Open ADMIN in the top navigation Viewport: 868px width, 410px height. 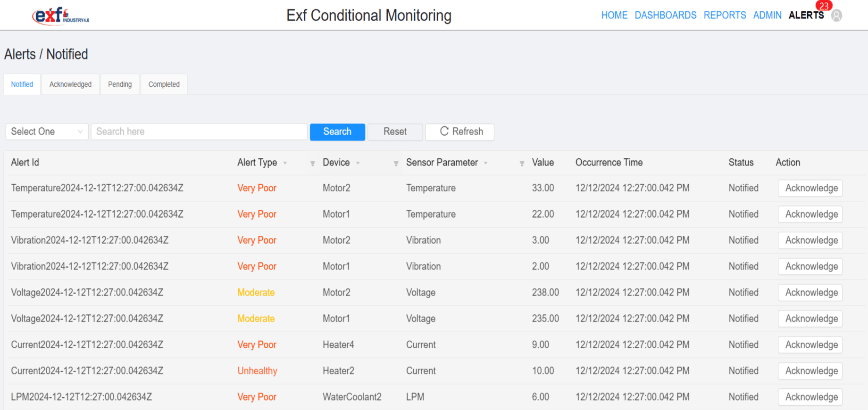(x=767, y=15)
